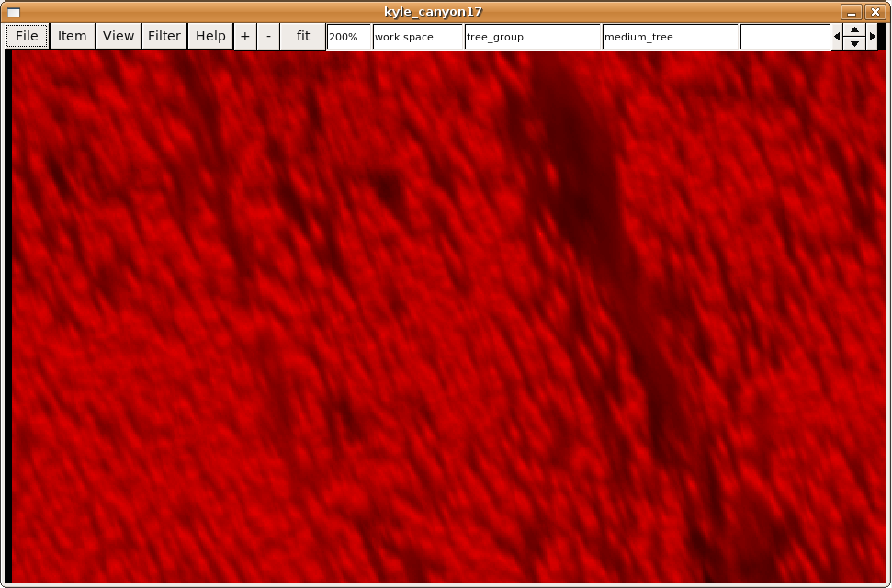Screen dimensions: 892x588
Task: Open the window menu icon in title bar
Action: (14, 12)
